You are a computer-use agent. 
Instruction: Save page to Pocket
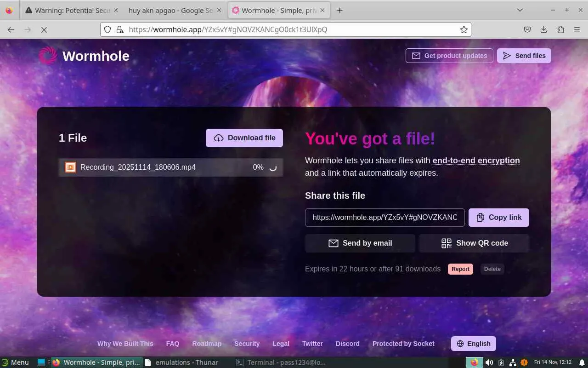click(x=527, y=29)
